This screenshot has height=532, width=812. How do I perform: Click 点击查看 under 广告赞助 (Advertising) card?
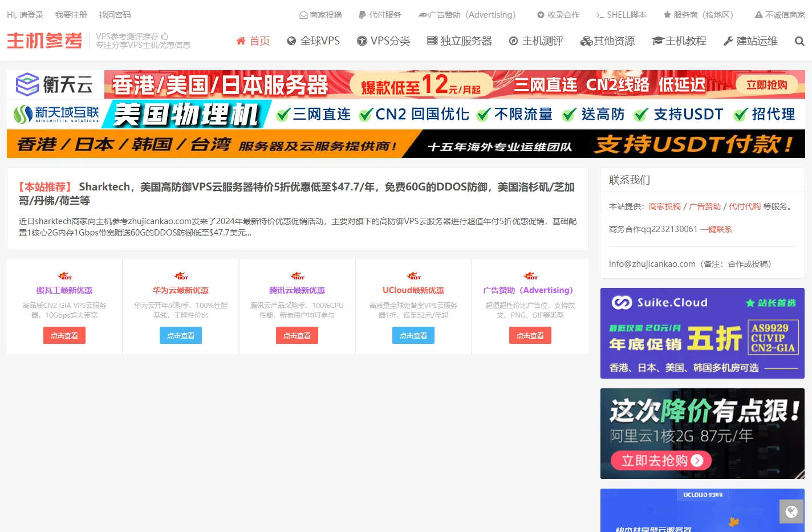[530, 335]
